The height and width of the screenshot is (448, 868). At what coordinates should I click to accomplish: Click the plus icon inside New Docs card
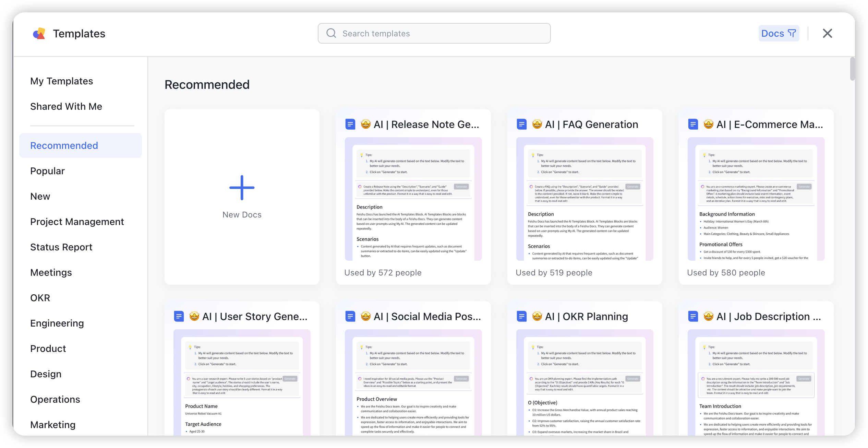click(242, 187)
